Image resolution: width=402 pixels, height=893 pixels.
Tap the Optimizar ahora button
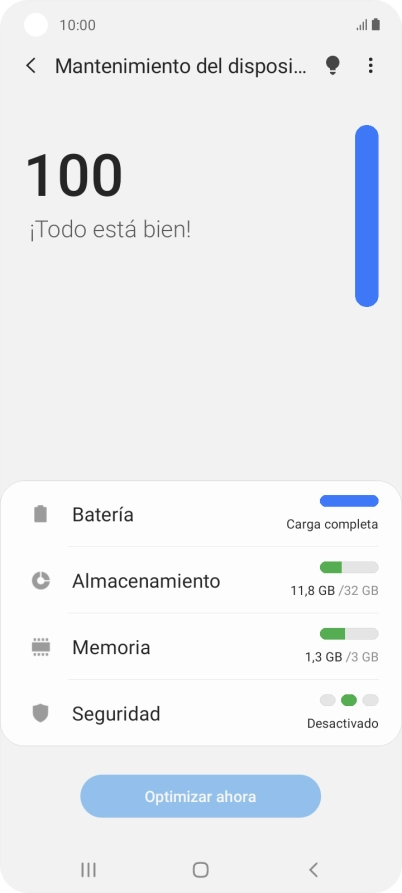pos(200,796)
